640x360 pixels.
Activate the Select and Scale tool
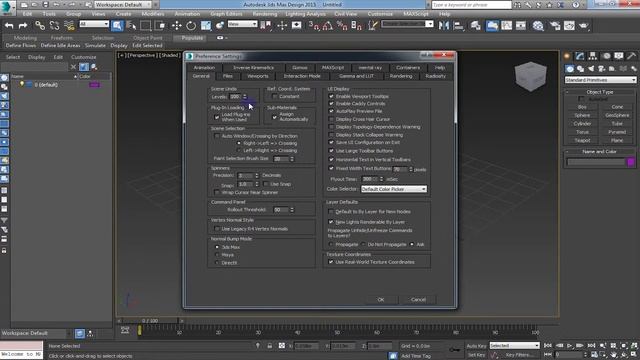[205, 25]
